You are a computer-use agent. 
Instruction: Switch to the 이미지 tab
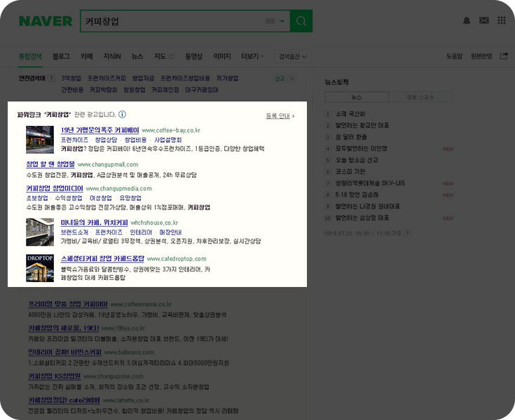point(222,57)
